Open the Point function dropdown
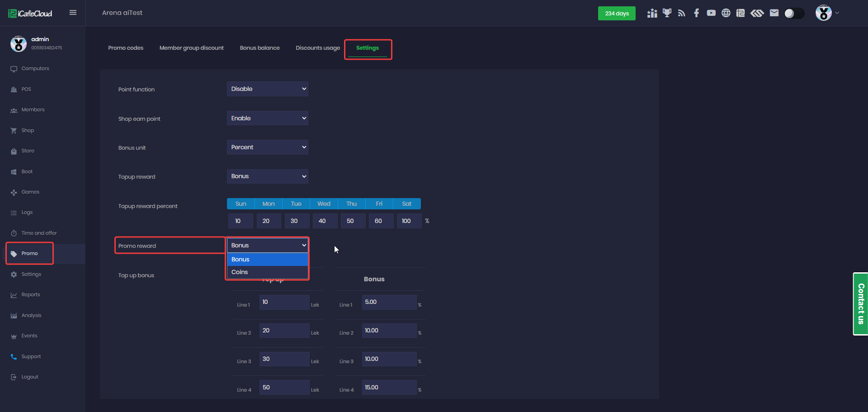 [267, 89]
